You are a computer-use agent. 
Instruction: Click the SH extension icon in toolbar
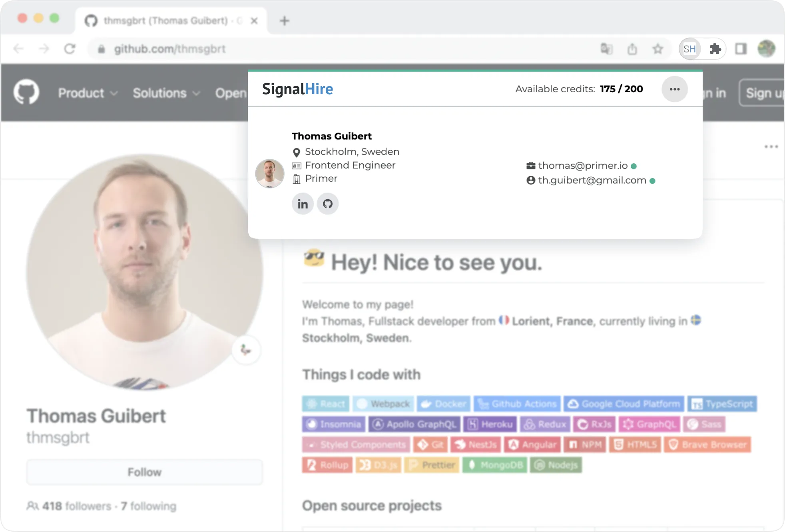[689, 49]
